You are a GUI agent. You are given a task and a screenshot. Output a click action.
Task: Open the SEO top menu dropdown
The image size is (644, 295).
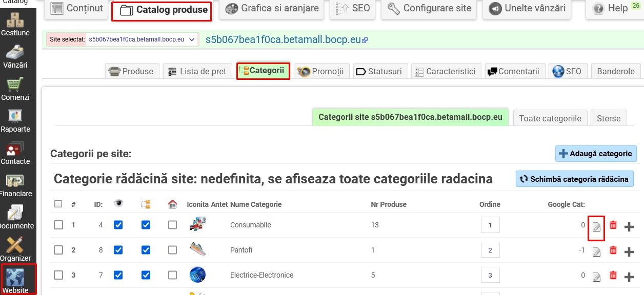pyautogui.click(x=353, y=9)
